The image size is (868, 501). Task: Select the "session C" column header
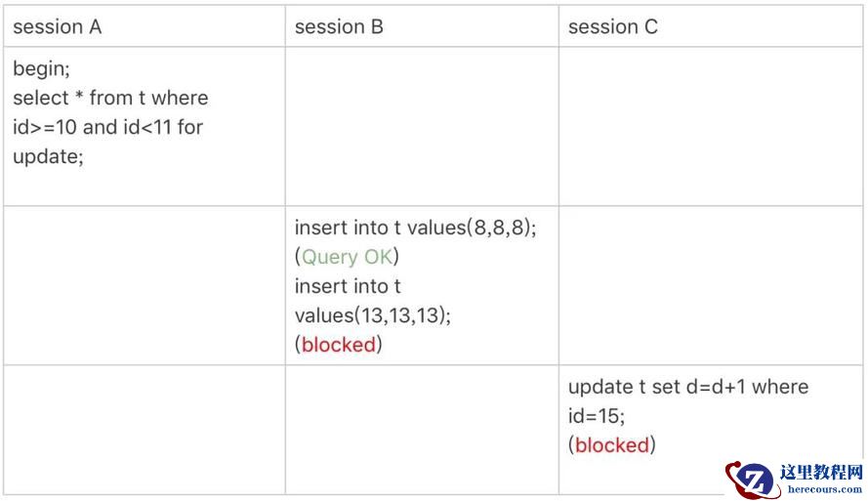pos(613,27)
